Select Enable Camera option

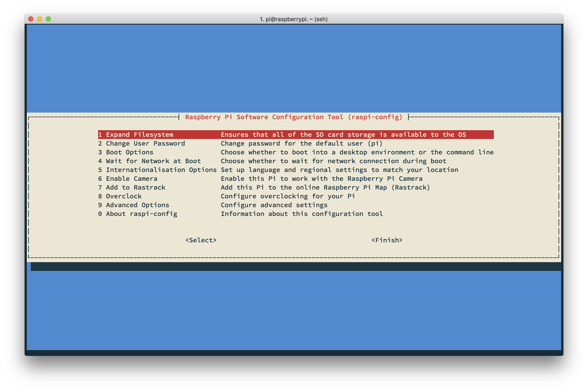(x=128, y=179)
